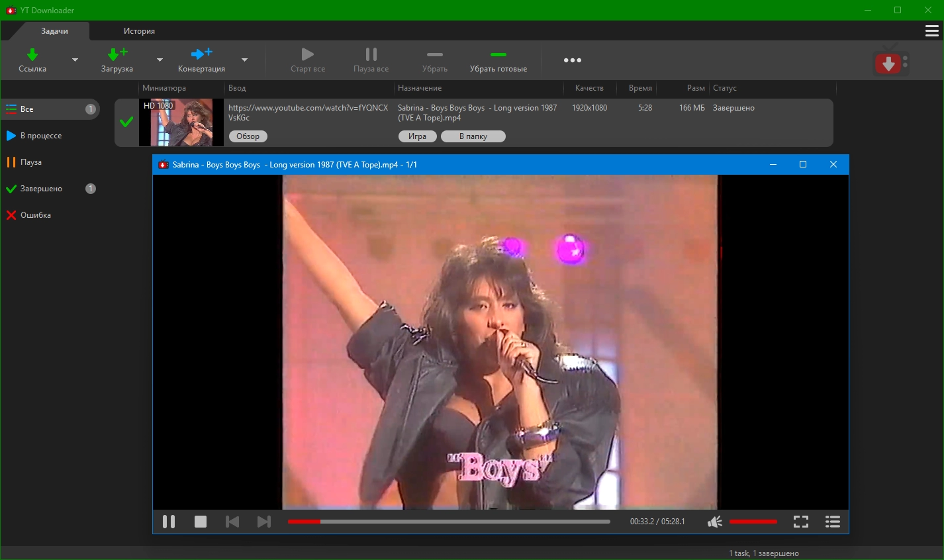Mute the player audio
944x560 pixels.
point(715,522)
